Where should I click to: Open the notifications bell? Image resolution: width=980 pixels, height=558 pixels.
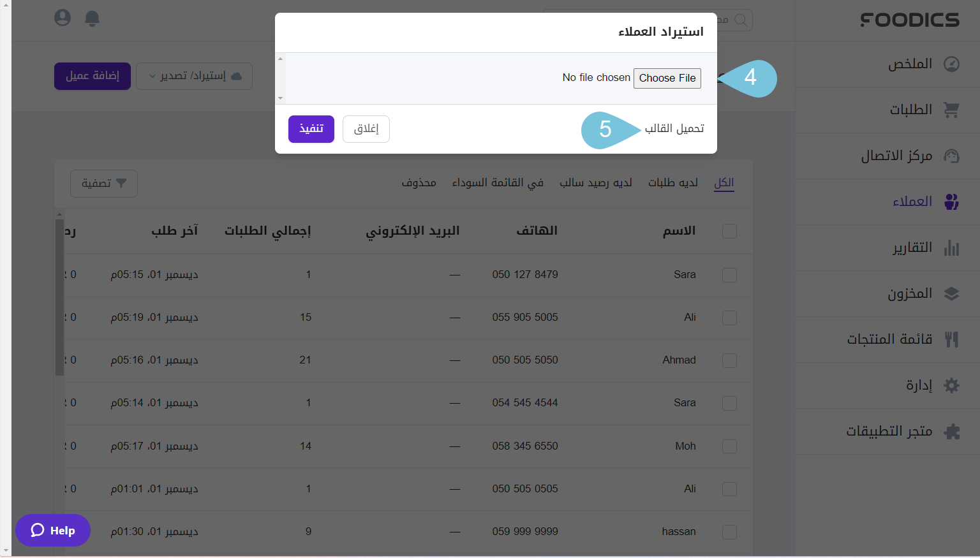(x=92, y=18)
